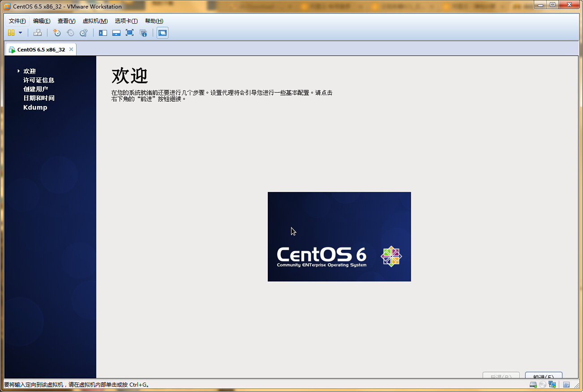
Task: Toggle the thumbnail bar icon
Action: pos(116,33)
